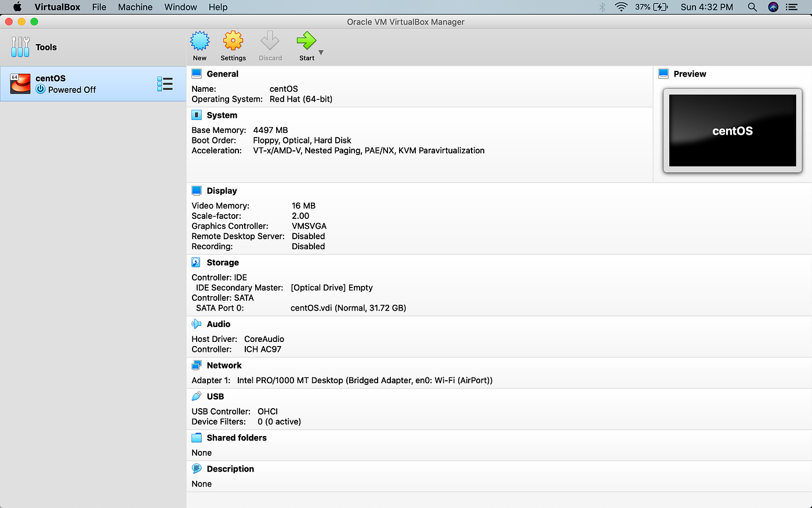This screenshot has width=812, height=508.
Task: Click the Device Filters value 0 (0 active)
Action: point(279,421)
